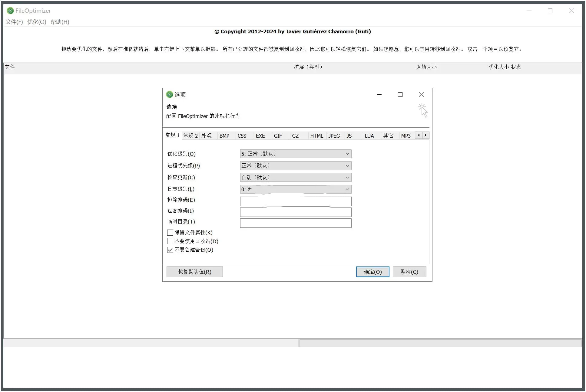This screenshot has width=586, height=392.
Task: Click the 临时目录 input field
Action: (x=296, y=223)
